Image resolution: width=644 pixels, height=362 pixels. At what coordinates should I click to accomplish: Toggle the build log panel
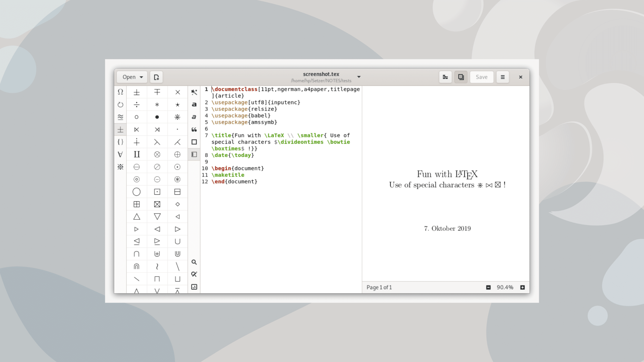[194, 287]
